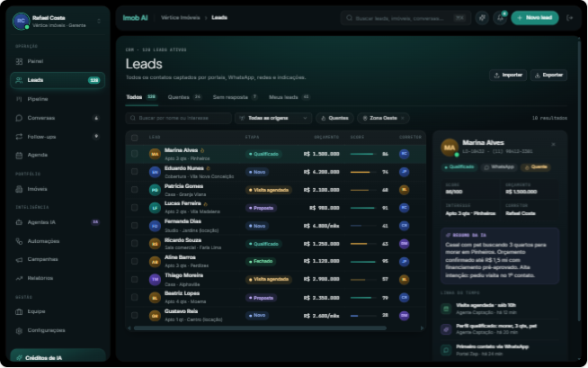Click the notifications bell icon
This screenshot has width=588, height=368.
click(x=500, y=18)
